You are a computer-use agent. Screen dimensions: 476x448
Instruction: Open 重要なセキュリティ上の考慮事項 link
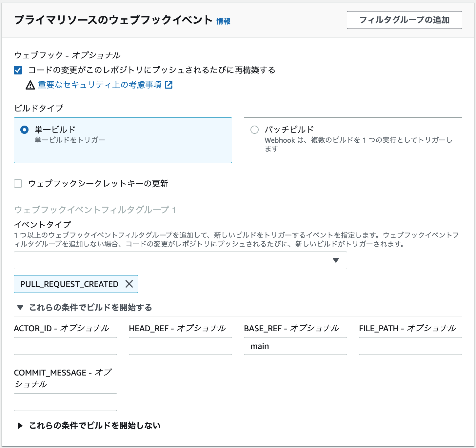(100, 85)
